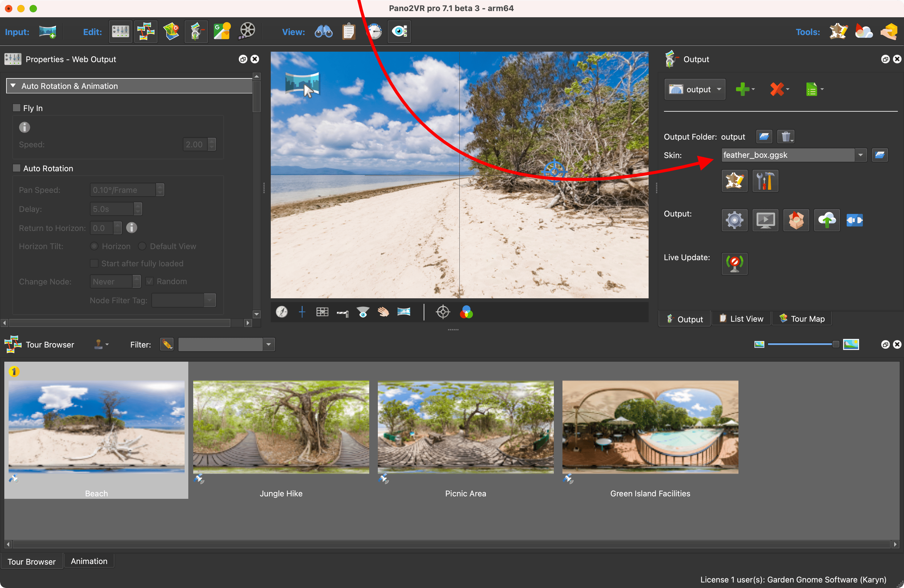The image size is (904, 588).
Task: Click the Tour Map edit icon in toolbar
Action: (171, 31)
